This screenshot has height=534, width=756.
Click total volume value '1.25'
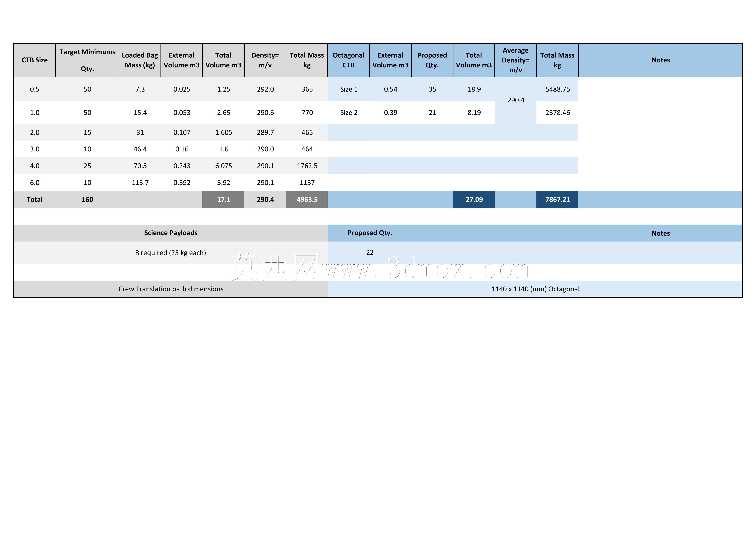point(224,89)
